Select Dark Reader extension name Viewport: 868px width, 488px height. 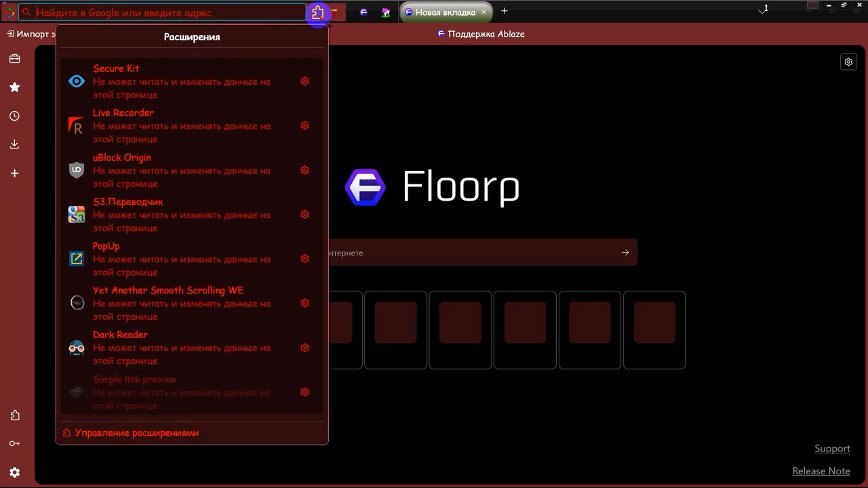click(120, 335)
